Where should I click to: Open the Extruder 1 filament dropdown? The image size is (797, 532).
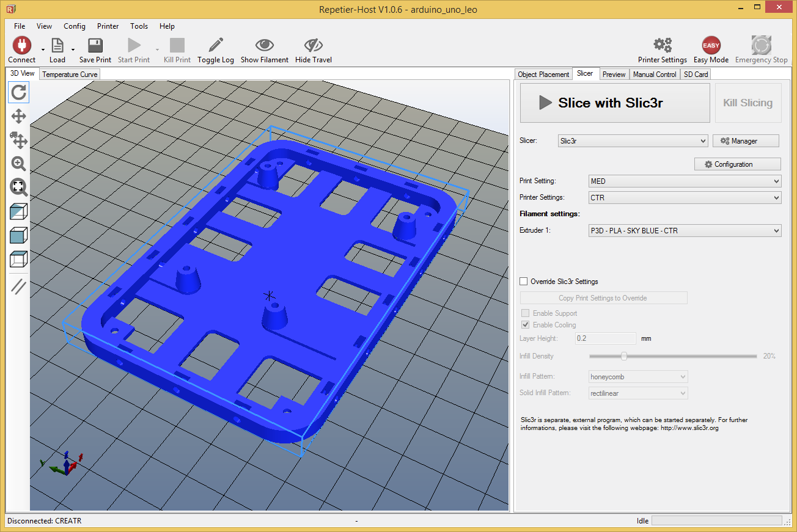tap(684, 230)
